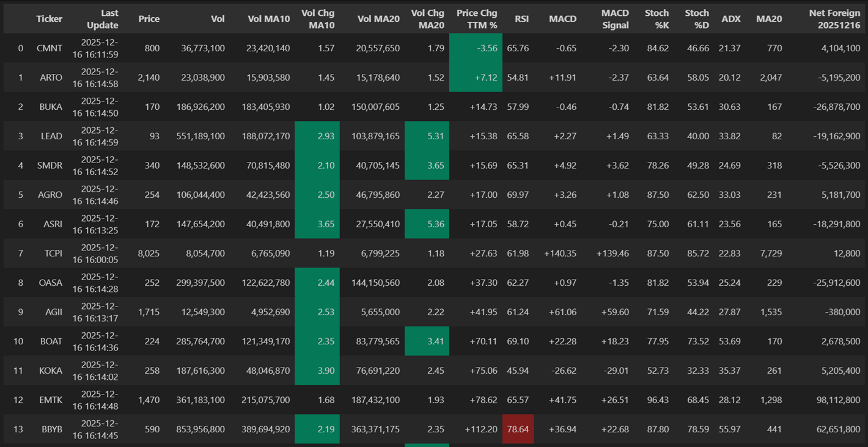Select the green 5.36 Vol Chg MA20 cell
This screenshot has height=447, width=868.
(427, 224)
